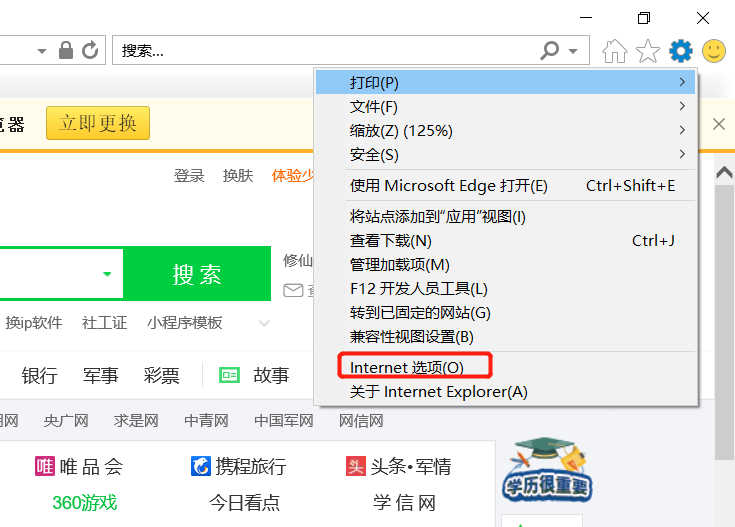Click the Tools gear icon
Image resolution: width=735 pixels, height=527 pixels.
coord(681,51)
